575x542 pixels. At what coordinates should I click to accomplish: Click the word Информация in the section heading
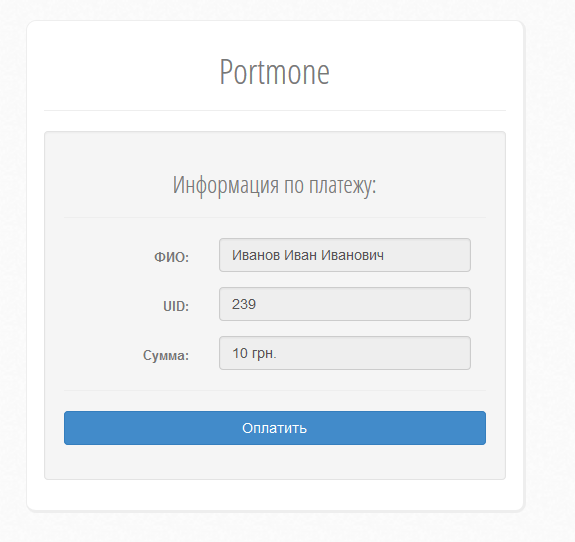tap(226, 185)
